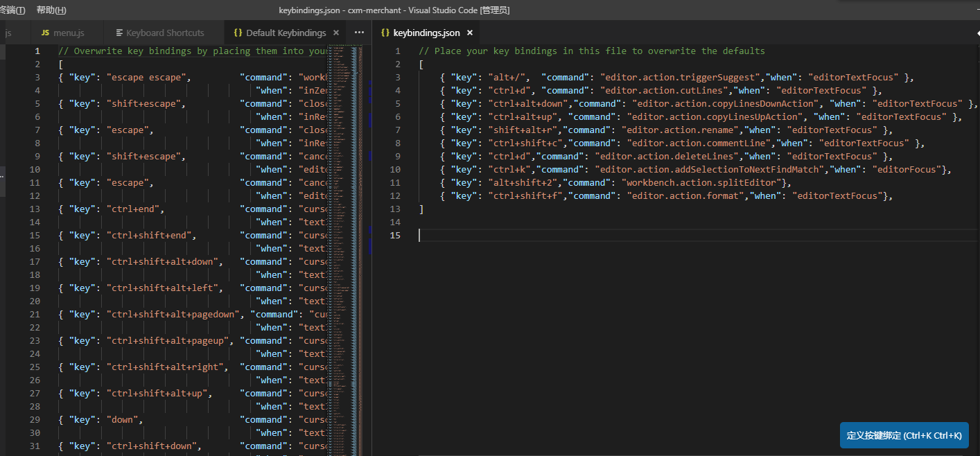The width and height of the screenshot is (980, 456).
Task: Open the 帮助(H) help menu
Action: pyautogui.click(x=51, y=10)
